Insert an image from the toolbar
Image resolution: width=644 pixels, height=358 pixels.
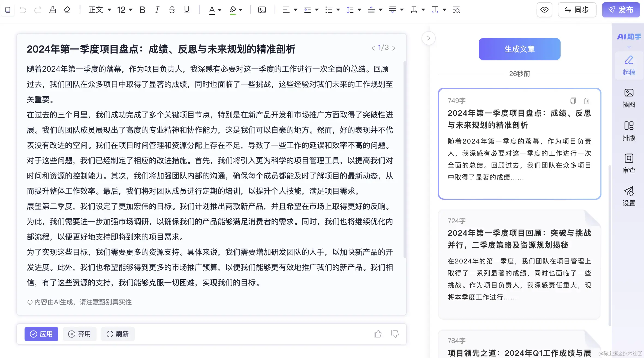[x=262, y=10]
